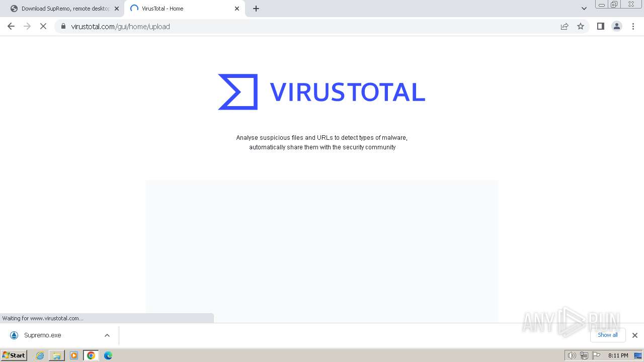The image size is (644, 362).
Task: Open the Chrome profile menu
Action: pyautogui.click(x=617, y=26)
